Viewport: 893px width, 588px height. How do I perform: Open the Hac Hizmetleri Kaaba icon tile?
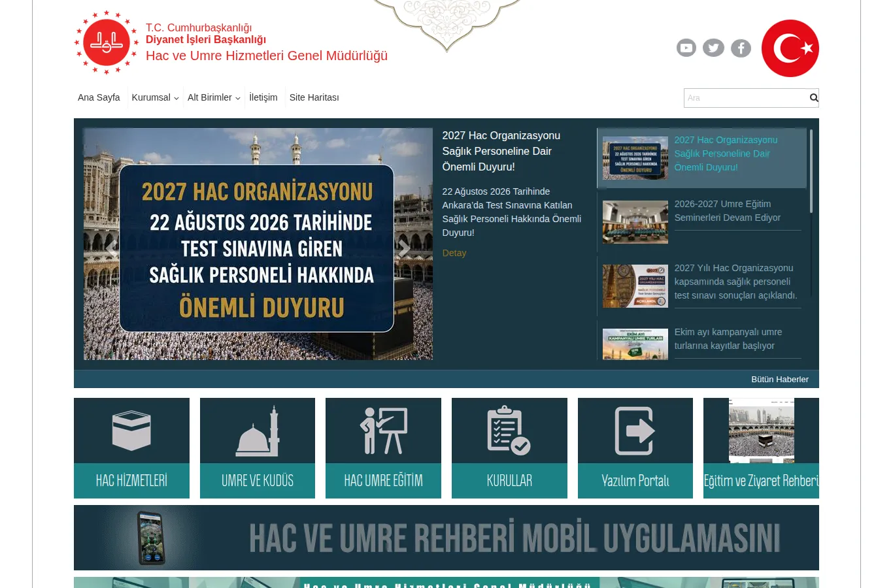(x=131, y=448)
